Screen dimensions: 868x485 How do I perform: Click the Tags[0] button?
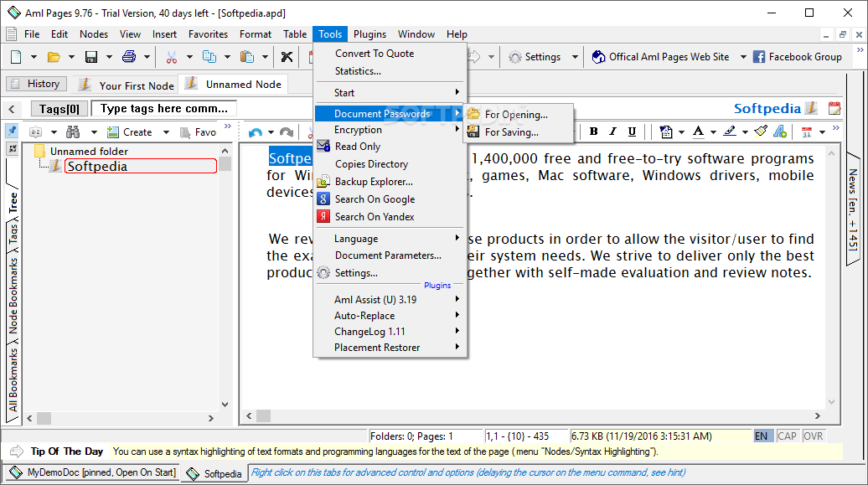[59, 109]
